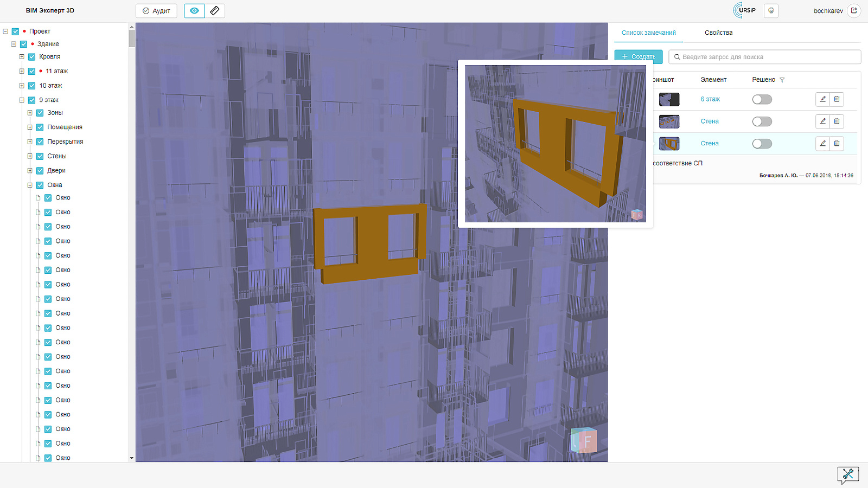Mark the 6 этаж remark as resolved

coord(762,99)
